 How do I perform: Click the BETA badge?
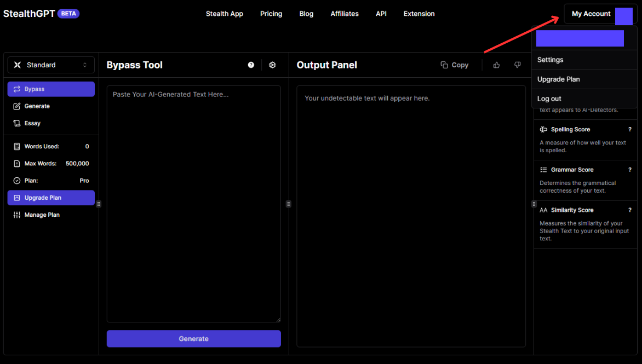pos(68,14)
